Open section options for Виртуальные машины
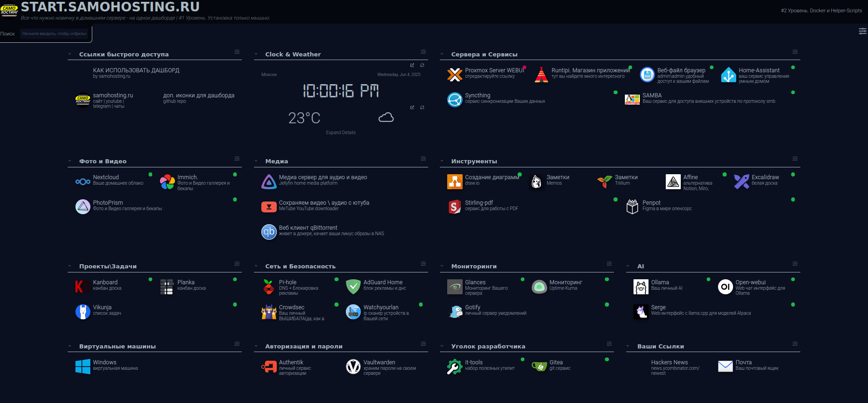Viewport: 868px width, 403px height. click(x=237, y=344)
